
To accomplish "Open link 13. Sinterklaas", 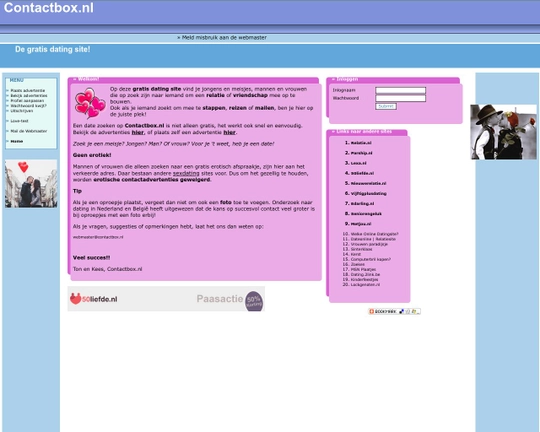I will point(361,249).
